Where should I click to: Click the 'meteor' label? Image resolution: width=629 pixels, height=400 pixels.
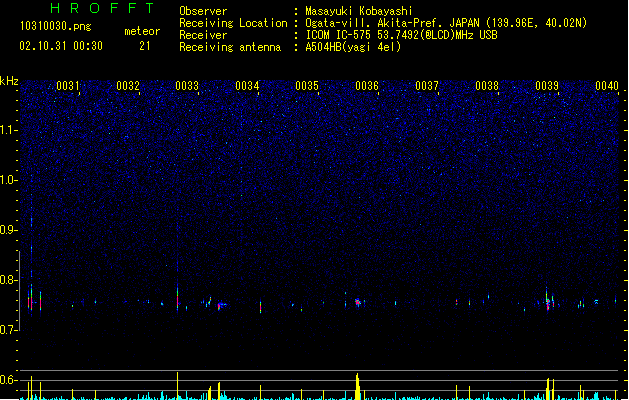coord(142,31)
